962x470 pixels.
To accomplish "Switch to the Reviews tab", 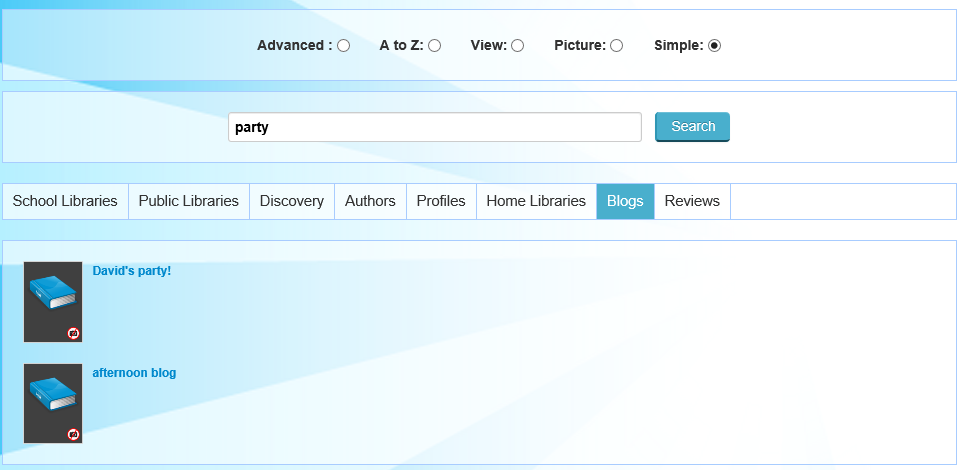I will [x=692, y=201].
